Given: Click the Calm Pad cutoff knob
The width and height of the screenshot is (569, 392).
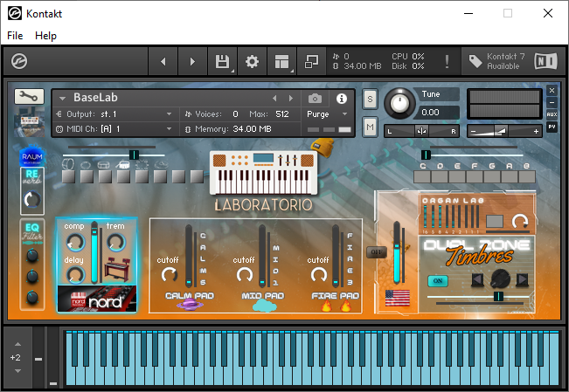Looking at the screenshot, I should [x=169, y=274].
